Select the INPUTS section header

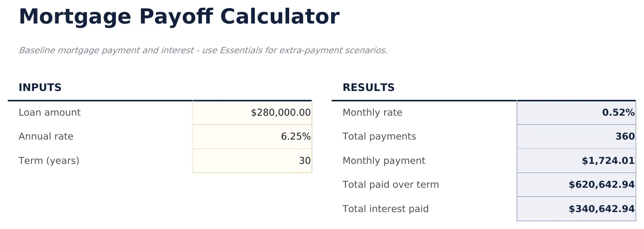pyautogui.click(x=40, y=88)
